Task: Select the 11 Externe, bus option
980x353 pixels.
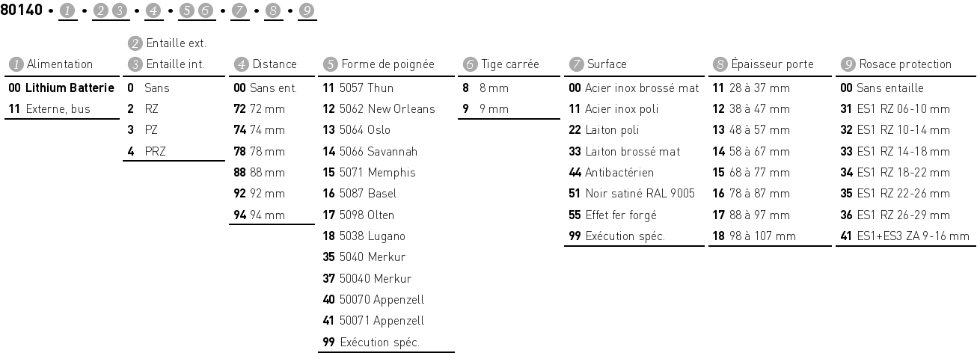Action: 49,109
